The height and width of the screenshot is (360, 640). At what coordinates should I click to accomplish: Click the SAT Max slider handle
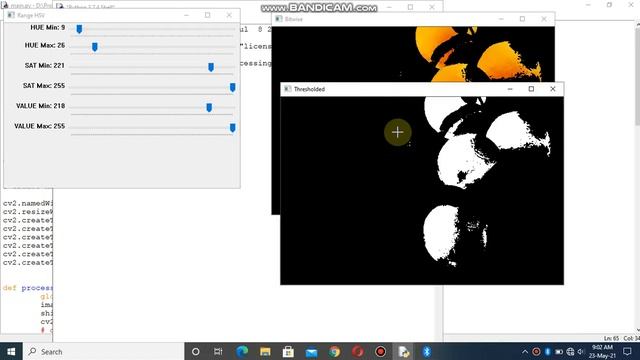[x=233, y=87]
